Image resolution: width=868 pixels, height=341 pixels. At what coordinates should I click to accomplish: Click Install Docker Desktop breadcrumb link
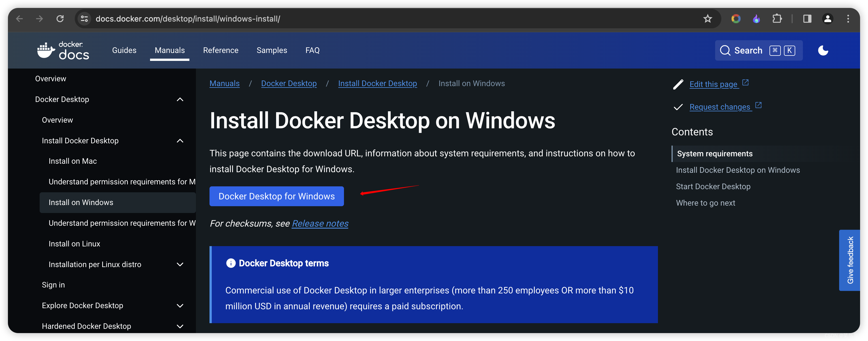pos(377,84)
